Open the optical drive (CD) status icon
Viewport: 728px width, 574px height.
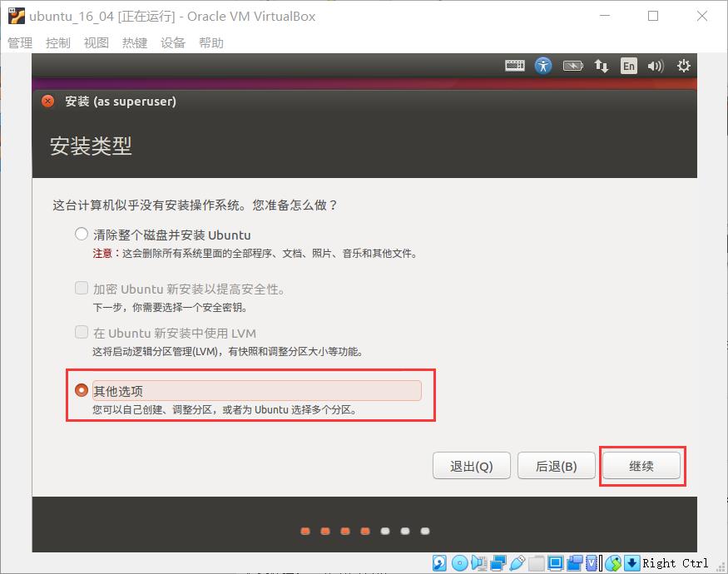459,563
